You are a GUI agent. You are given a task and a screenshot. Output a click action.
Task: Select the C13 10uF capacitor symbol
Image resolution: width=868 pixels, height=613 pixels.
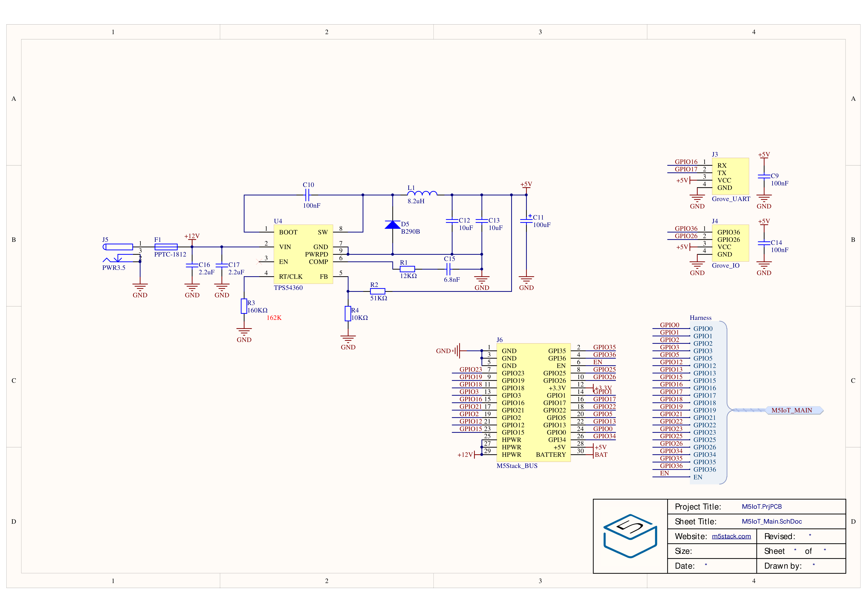[482, 221]
